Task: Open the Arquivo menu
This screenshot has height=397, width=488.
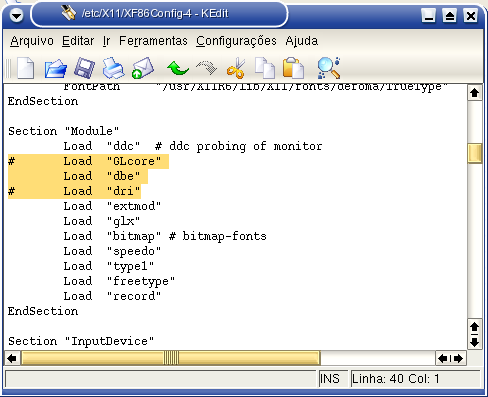Action: tap(32, 41)
